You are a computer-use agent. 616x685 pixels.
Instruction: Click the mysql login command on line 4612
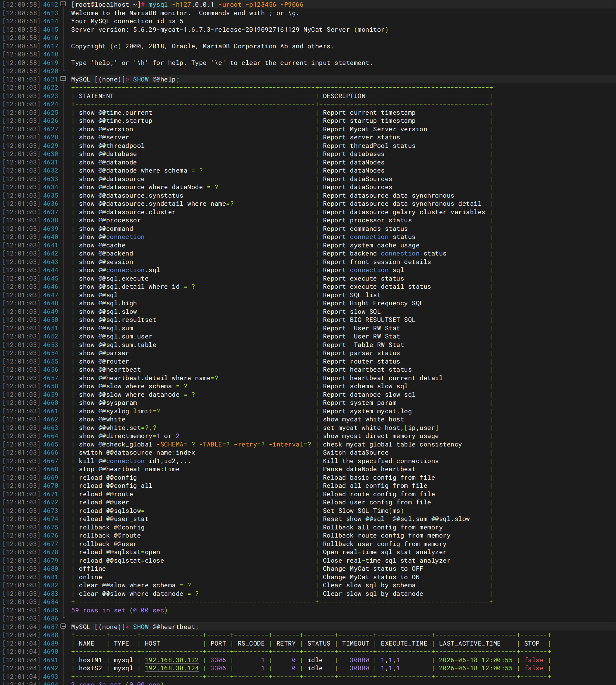pos(226,4)
